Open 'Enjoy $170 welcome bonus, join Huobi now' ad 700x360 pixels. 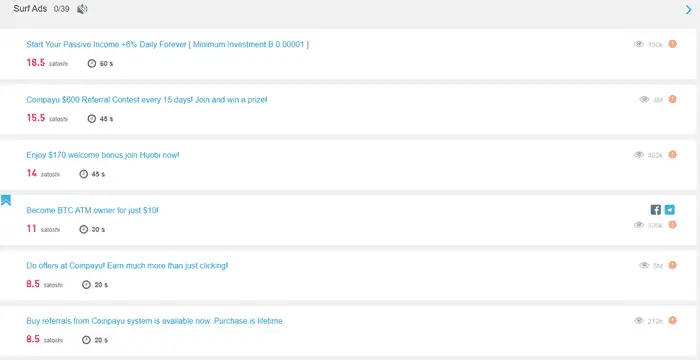pos(103,155)
